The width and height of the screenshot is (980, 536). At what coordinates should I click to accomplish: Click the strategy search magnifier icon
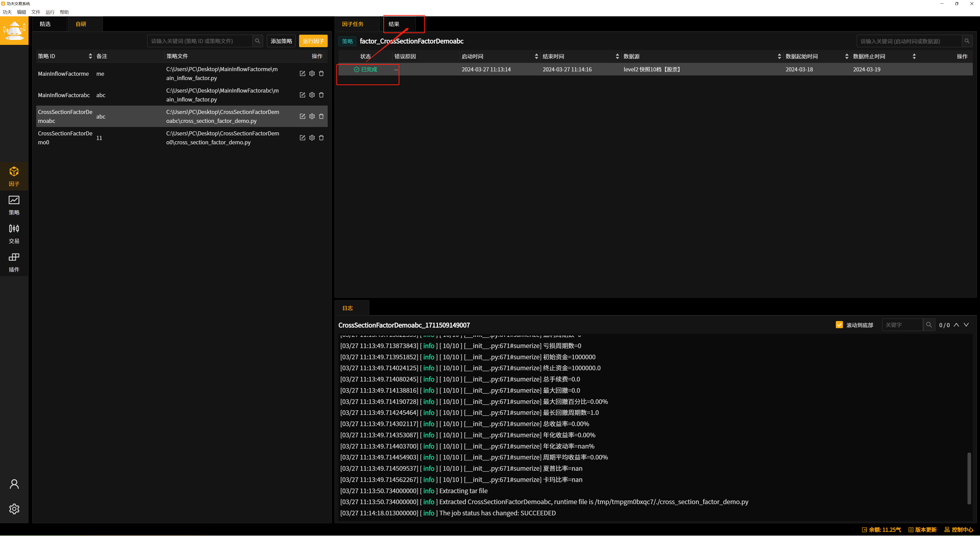pos(258,41)
